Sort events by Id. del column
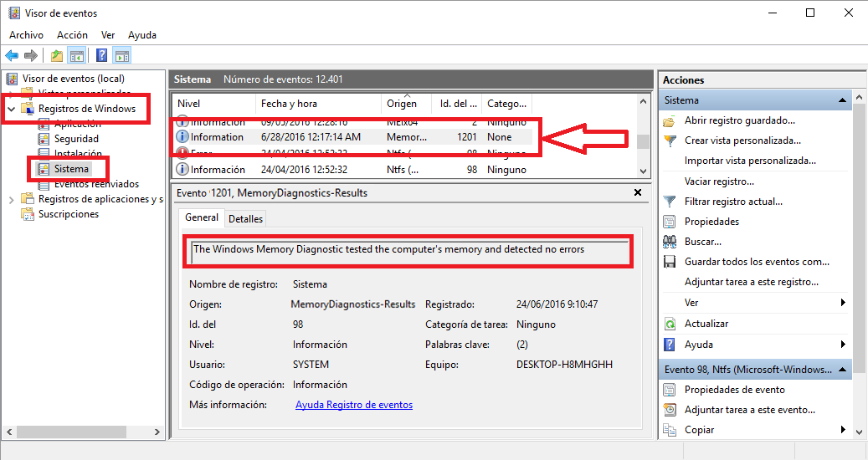Viewport: 868px width, 460px height. coord(458,104)
